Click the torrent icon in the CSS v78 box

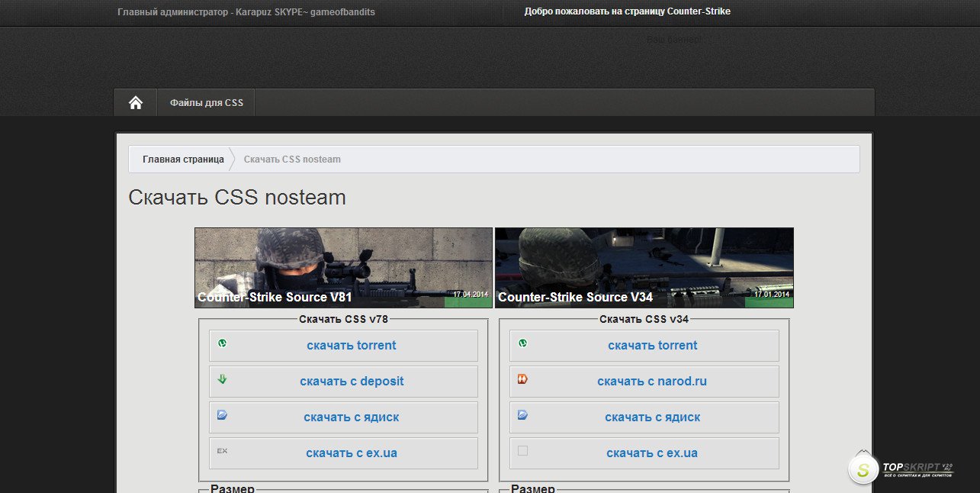pos(222,343)
